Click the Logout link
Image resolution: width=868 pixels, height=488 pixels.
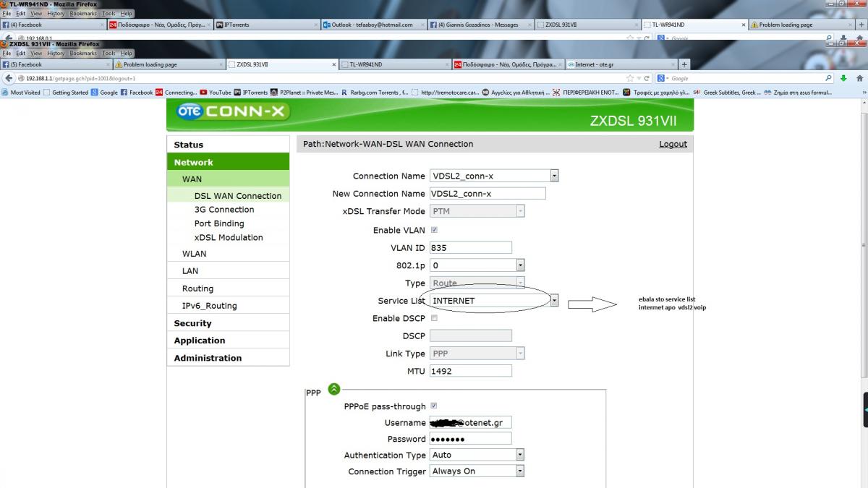[673, 144]
